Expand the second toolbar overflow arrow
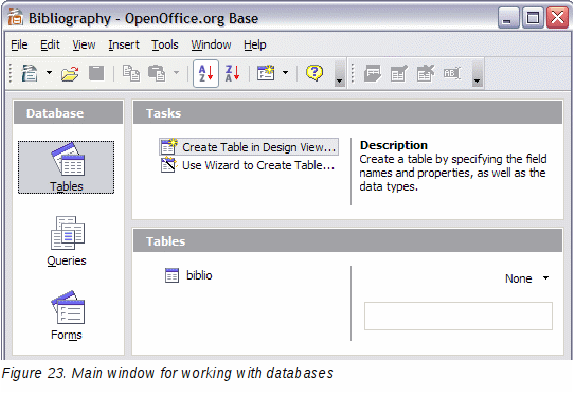This screenshot has height=393, width=573. (477, 73)
